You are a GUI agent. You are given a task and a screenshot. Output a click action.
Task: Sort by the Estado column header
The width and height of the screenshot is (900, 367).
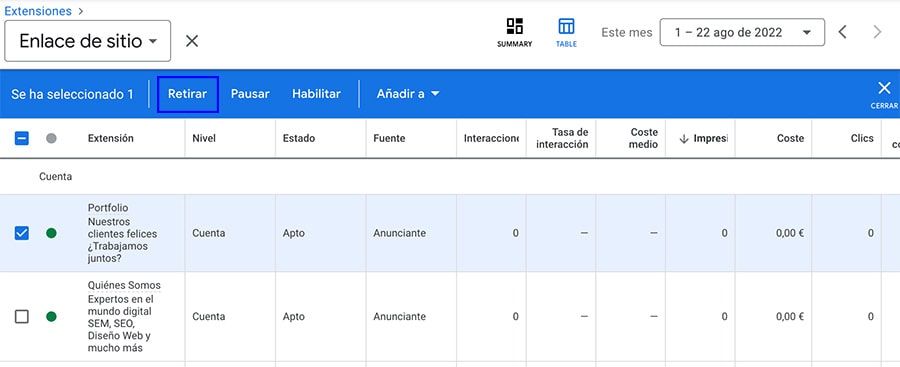pyautogui.click(x=298, y=138)
